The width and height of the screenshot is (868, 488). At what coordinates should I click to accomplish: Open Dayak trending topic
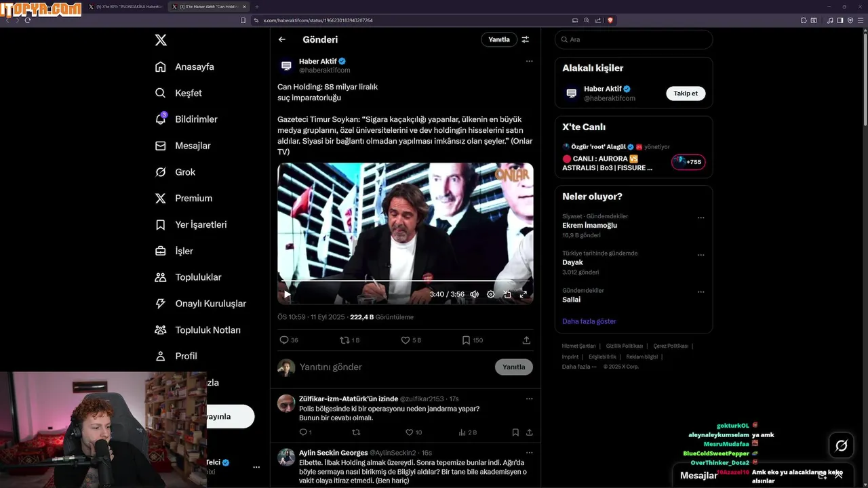coord(572,262)
